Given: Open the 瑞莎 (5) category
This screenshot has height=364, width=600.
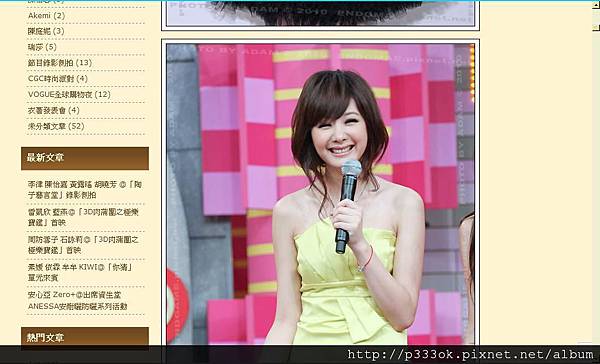Looking at the screenshot, I should pos(42,47).
